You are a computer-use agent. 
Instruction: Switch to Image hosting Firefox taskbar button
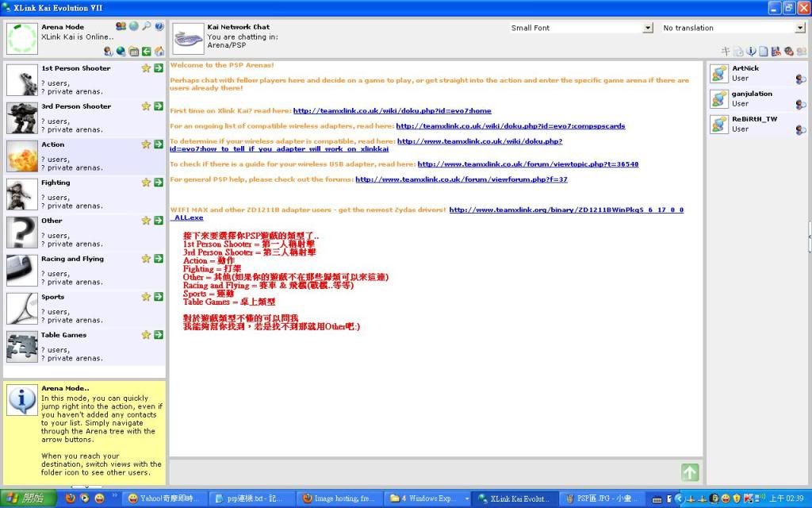[339, 498]
